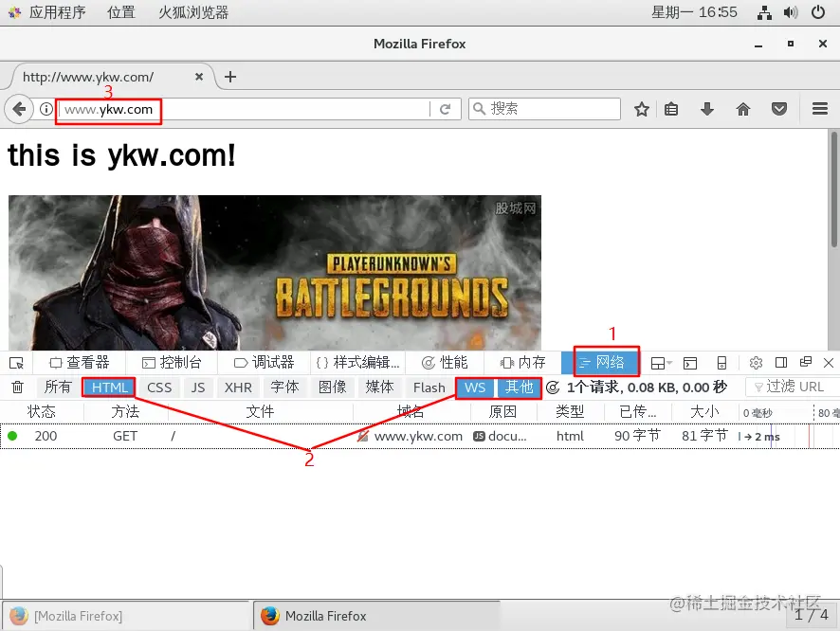Switch to the 控制台 console tab
The image size is (840, 631).
172,363
